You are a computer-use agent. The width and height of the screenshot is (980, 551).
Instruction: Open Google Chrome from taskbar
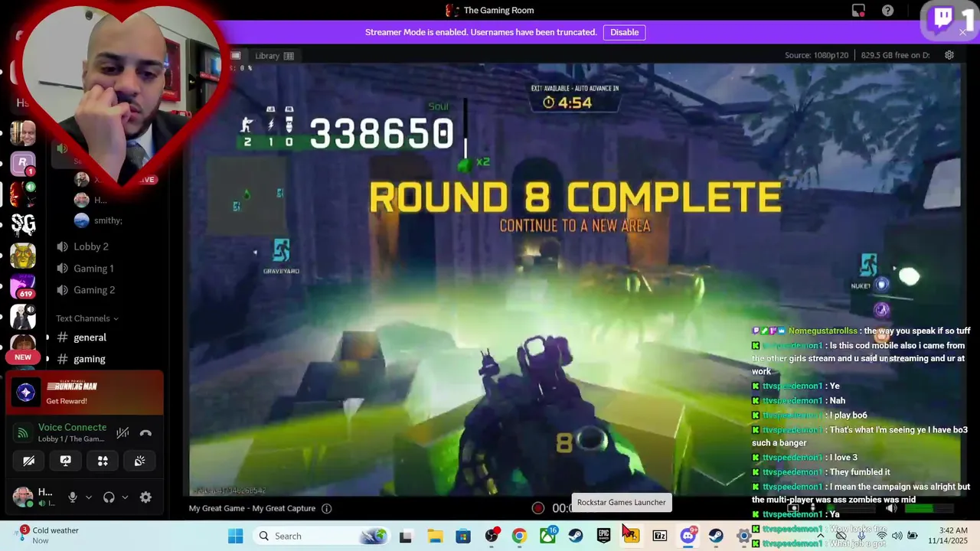click(519, 536)
